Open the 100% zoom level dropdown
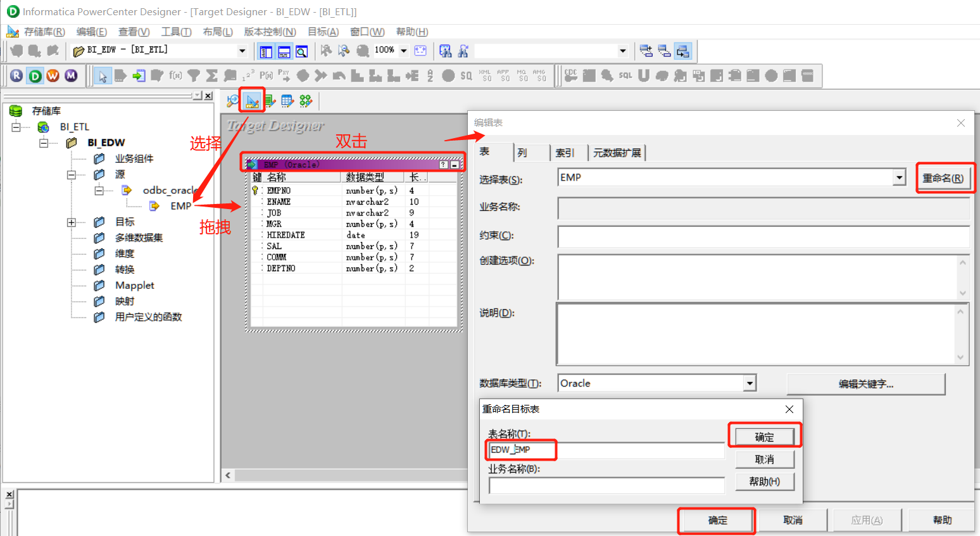980x536 pixels. click(404, 51)
